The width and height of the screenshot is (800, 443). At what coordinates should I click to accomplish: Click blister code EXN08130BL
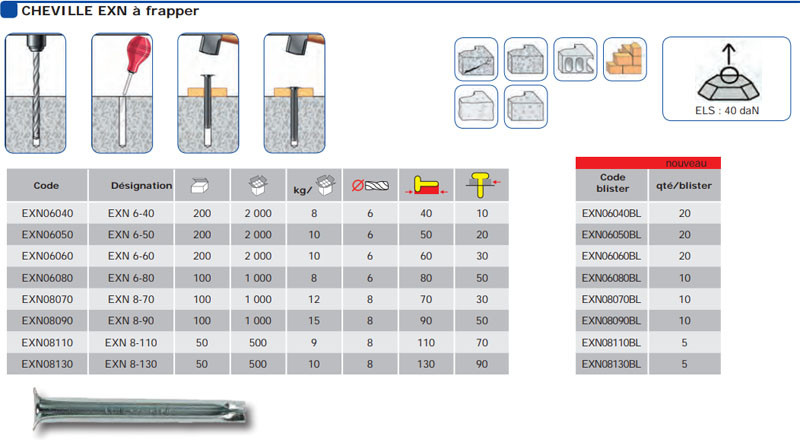[612, 365]
